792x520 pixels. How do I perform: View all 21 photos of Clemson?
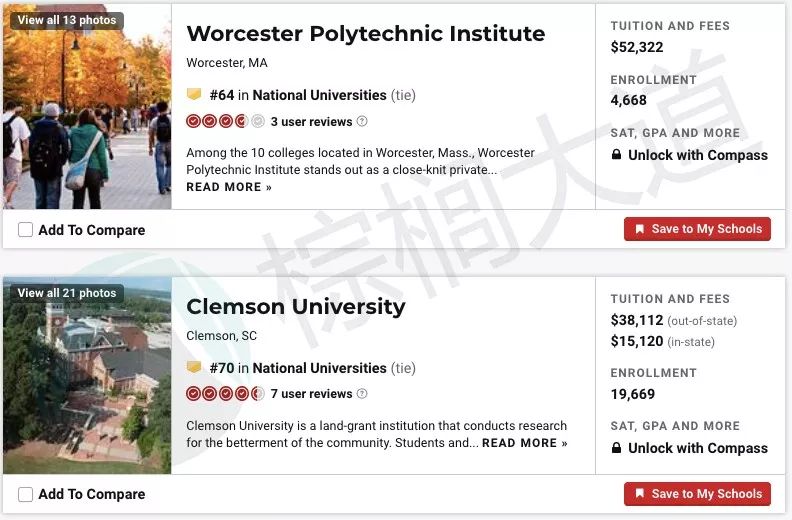pyautogui.click(x=67, y=293)
